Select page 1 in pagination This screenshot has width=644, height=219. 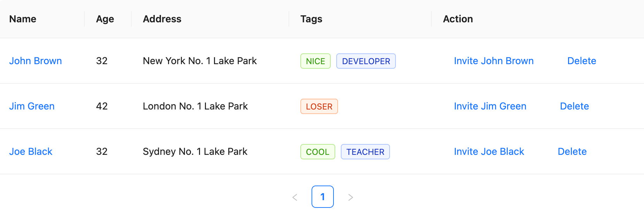(323, 197)
